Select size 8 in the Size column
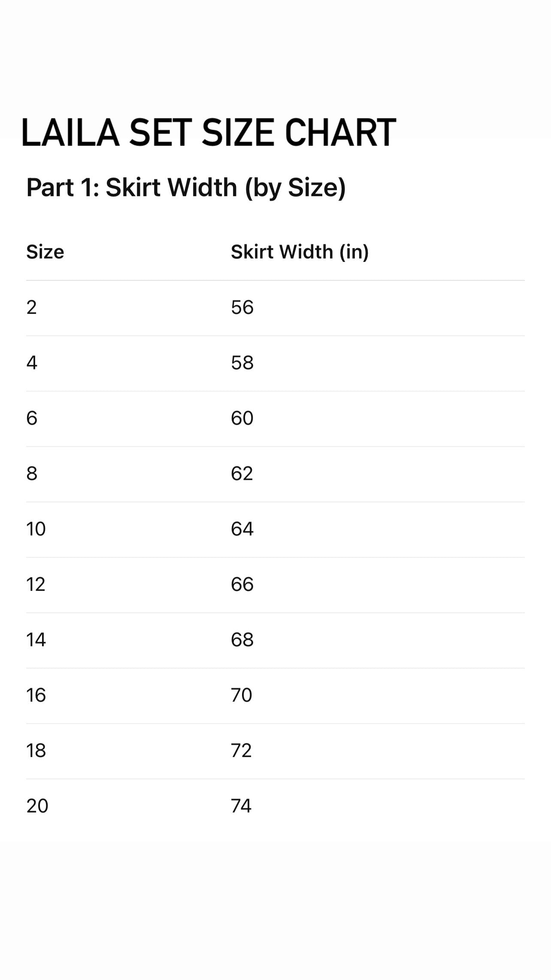This screenshot has height=980, width=551. (32, 474)
